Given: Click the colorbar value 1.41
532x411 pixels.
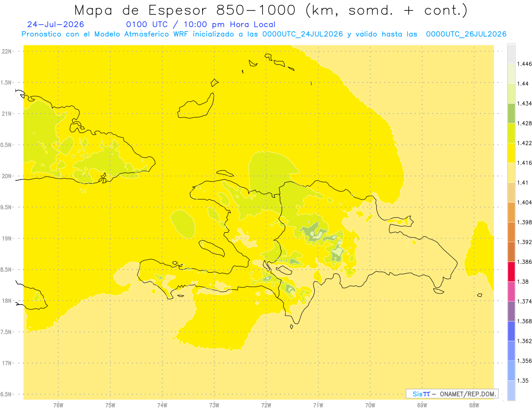Looking at the screenshot, I should click(523, 183).
